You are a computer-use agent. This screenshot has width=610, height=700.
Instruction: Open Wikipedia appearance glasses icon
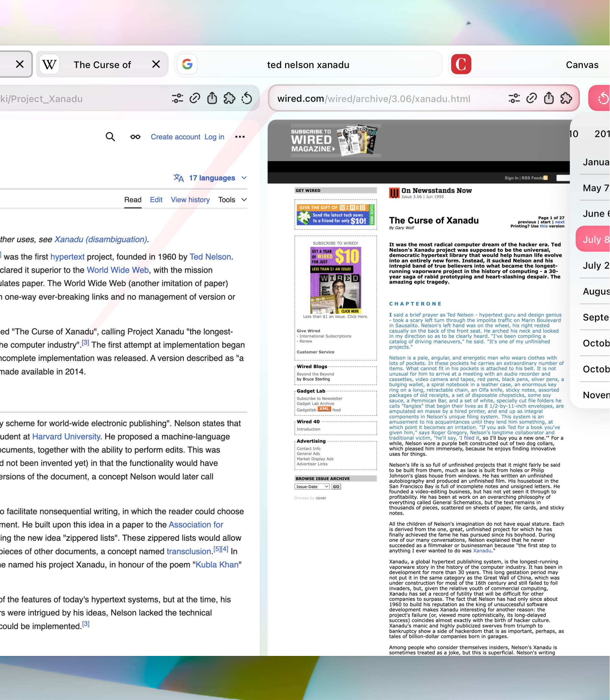click(x=135, y=137)
